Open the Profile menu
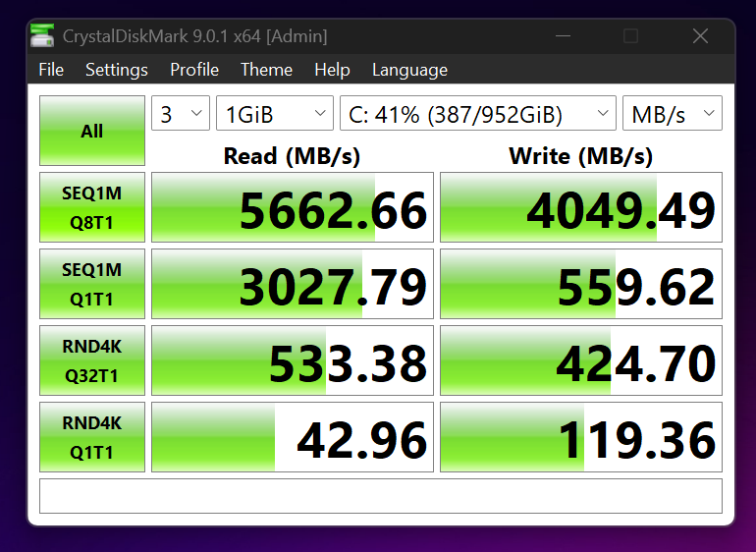Screen dimensions: 756x552 pyautogui.click(x=194, y=70)
